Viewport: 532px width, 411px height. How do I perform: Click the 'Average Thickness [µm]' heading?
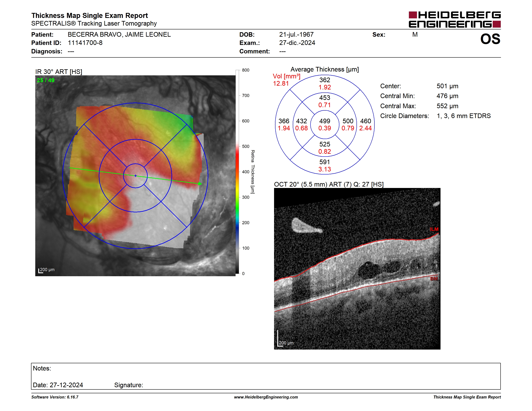[x=324, y=69]
